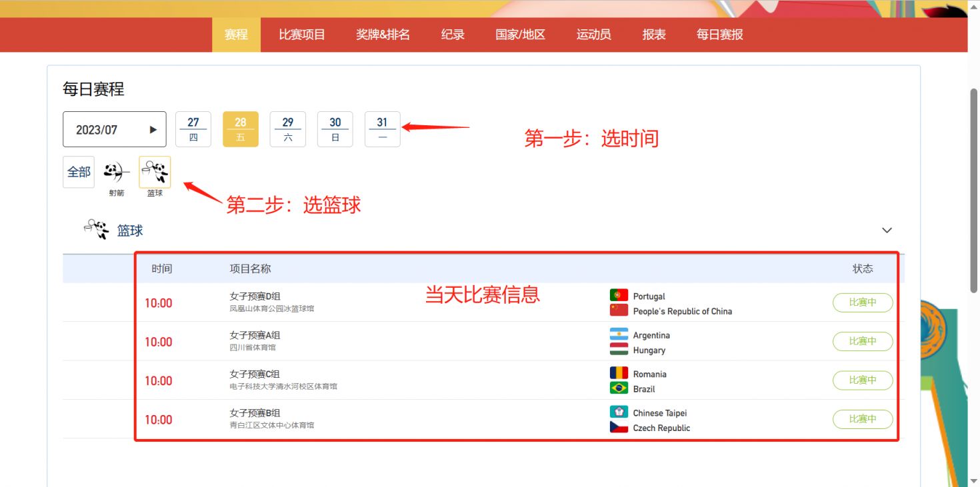Go to the 国家/地区 tab

point(520,35)
